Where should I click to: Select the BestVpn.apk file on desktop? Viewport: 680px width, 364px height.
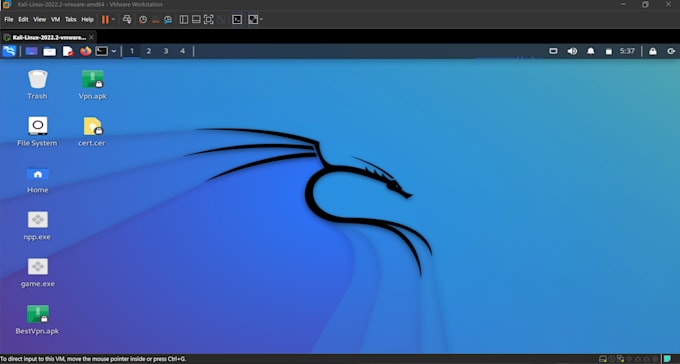point(37,320)
